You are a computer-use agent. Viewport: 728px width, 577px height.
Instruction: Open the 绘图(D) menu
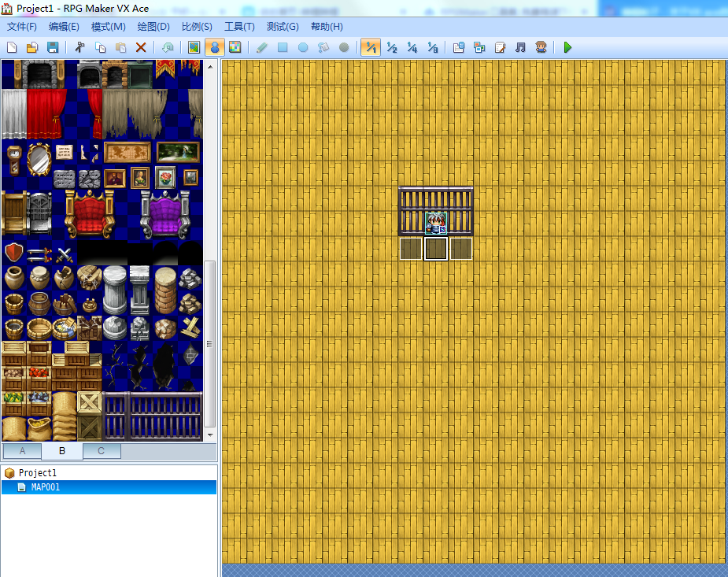point(153,27)
